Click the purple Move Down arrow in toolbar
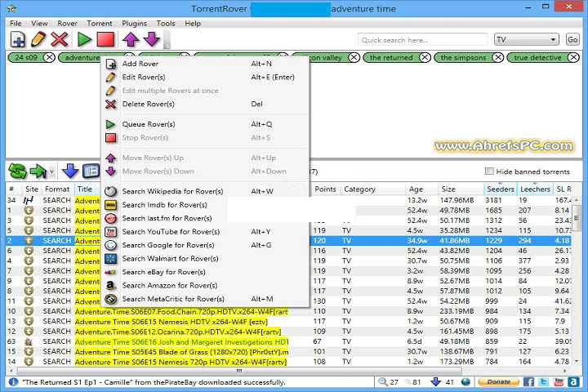 [x=152, y=39]
